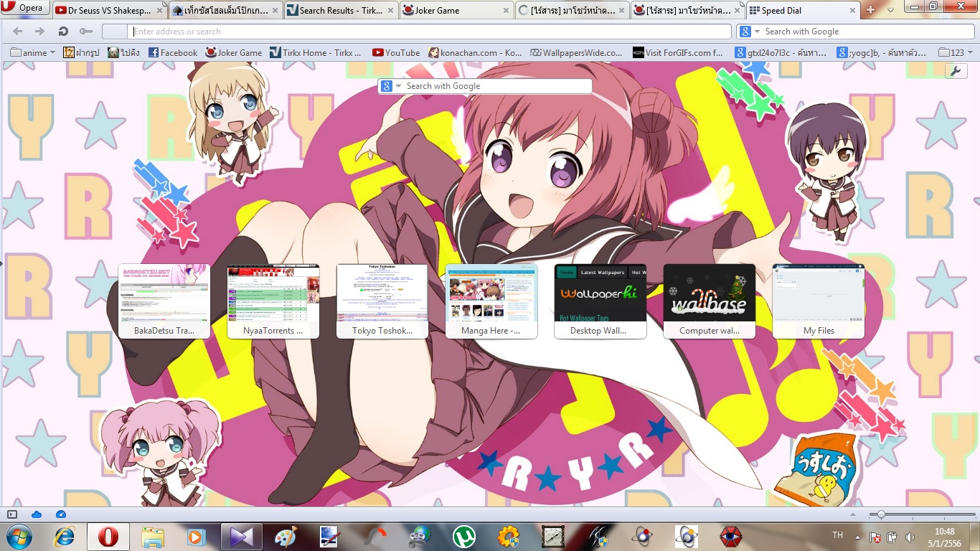Close the Dr Seuss VS Shakespeare tab
Screen dimensions: 980x551
(159, 11)
